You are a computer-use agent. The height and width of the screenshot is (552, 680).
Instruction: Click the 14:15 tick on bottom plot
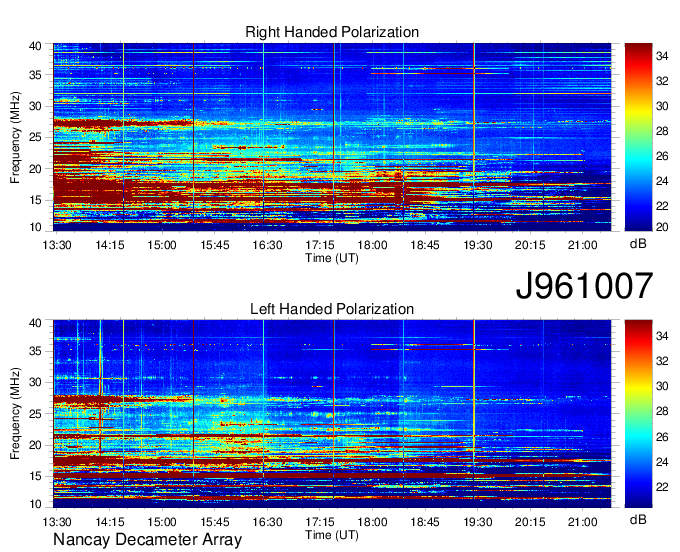click(x=110, y=522)
